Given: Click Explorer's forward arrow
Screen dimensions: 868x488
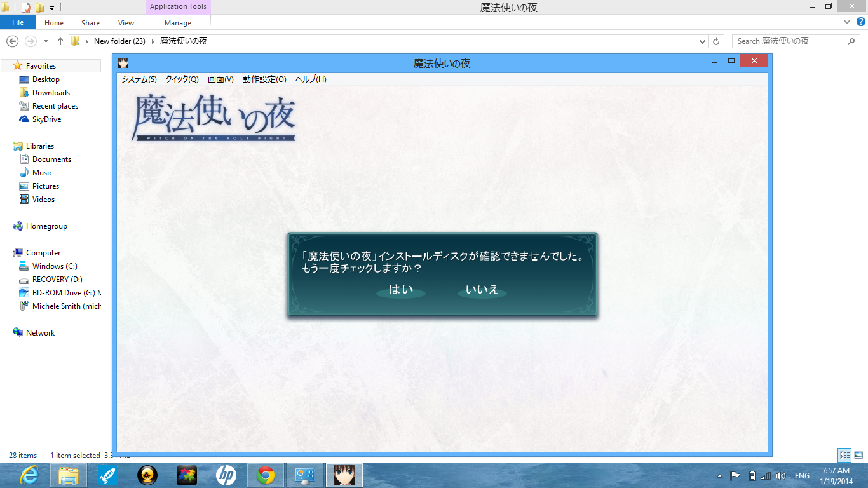Looking at the screenshot, I should (30, 41).
